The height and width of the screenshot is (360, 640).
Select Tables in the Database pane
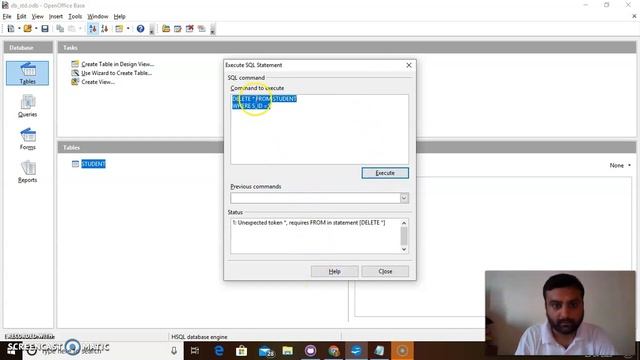point(27,73)
